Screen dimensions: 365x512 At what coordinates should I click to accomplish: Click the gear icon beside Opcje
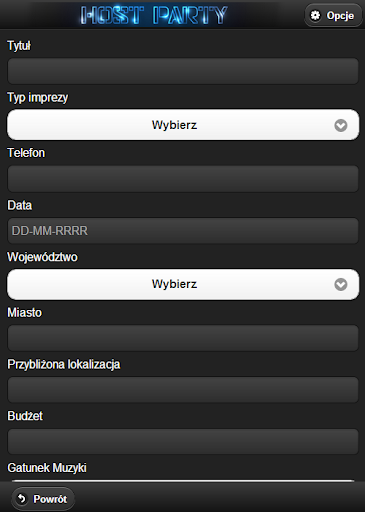click(x=315, y=15)
